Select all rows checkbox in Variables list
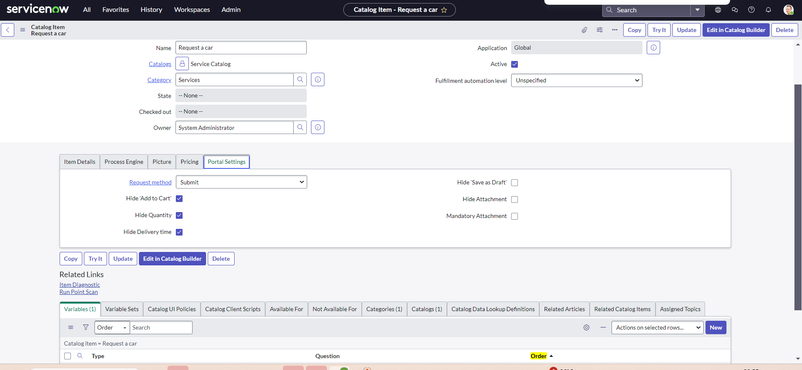The image size is (802, 370). [68, 356]
